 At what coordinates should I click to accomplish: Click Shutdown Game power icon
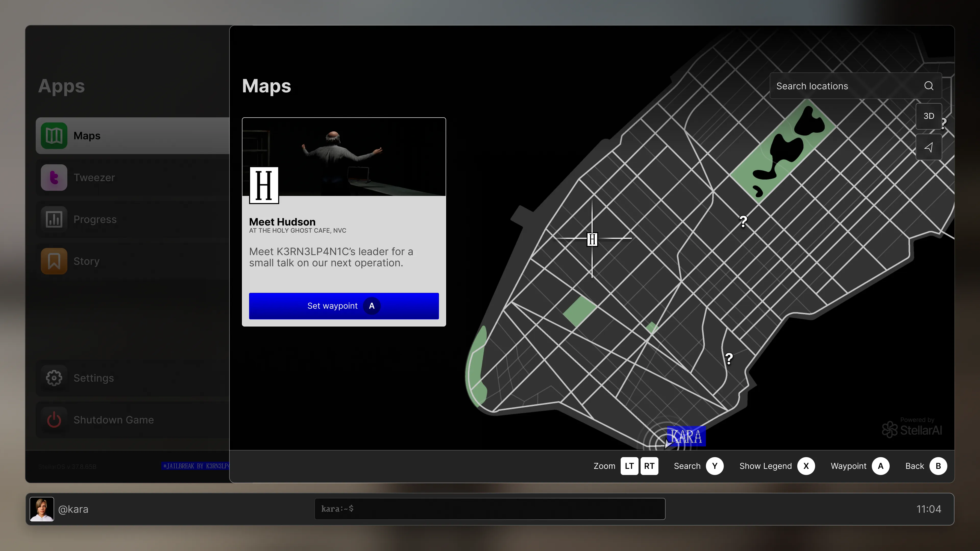tap(54, 420)
